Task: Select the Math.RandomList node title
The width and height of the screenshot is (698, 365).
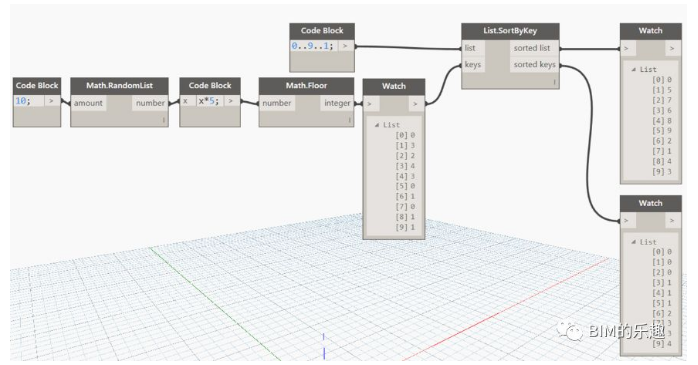Action: point(119,85)
